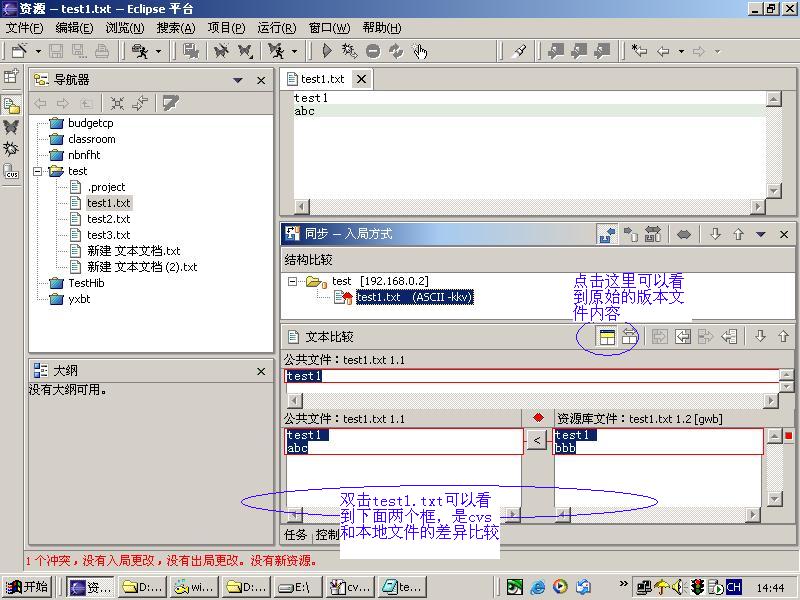This screenshot has width=800, height=600.
Task: Click the Back navigation arrow in main toolbar
Action: [663, 51]
